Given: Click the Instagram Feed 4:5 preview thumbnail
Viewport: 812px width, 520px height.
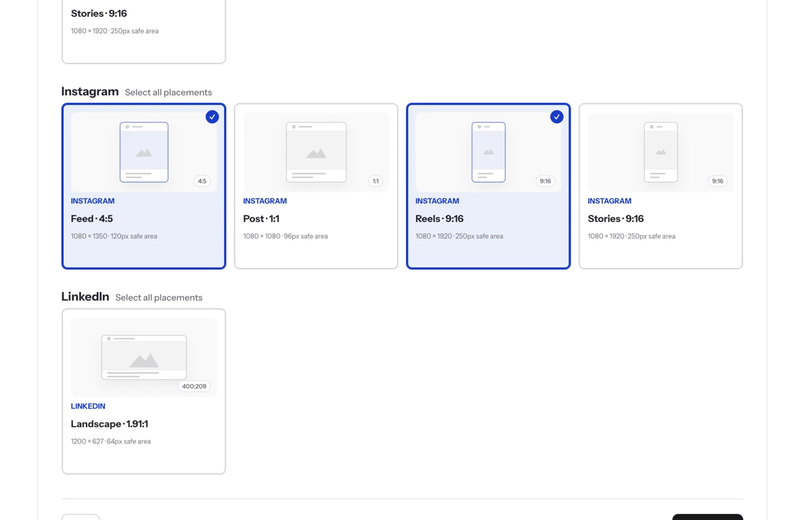Looking at the screenshot, I should click(144, 152).
